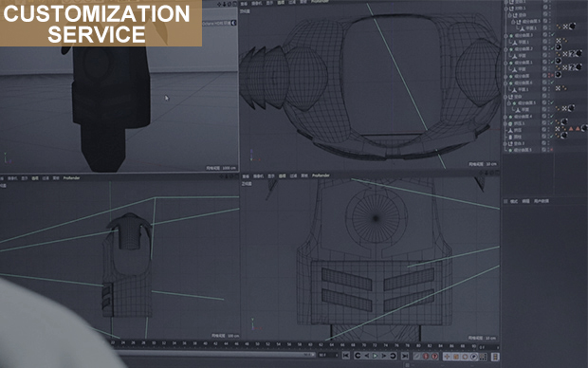This screenshot has height=368, width=588.
Task: Open ProRender menu in bottom-right viewport
Action: (321, 175)
